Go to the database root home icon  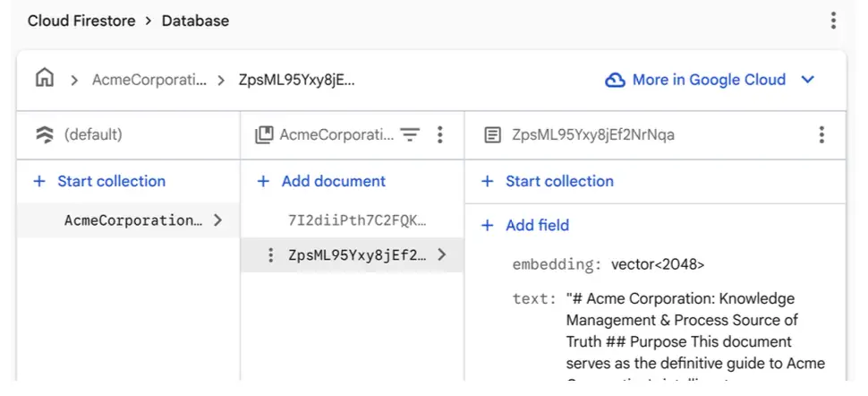[44, 78]
